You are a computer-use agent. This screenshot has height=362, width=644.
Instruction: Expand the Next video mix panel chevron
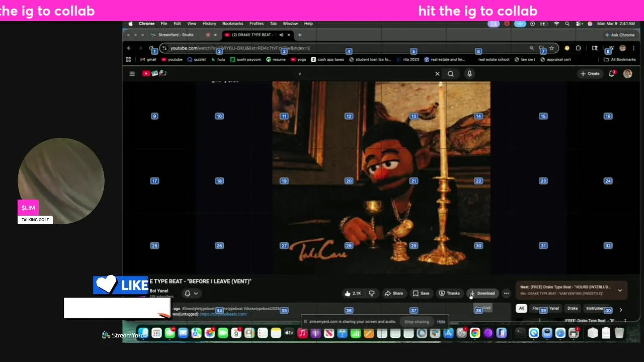(620, 290)
